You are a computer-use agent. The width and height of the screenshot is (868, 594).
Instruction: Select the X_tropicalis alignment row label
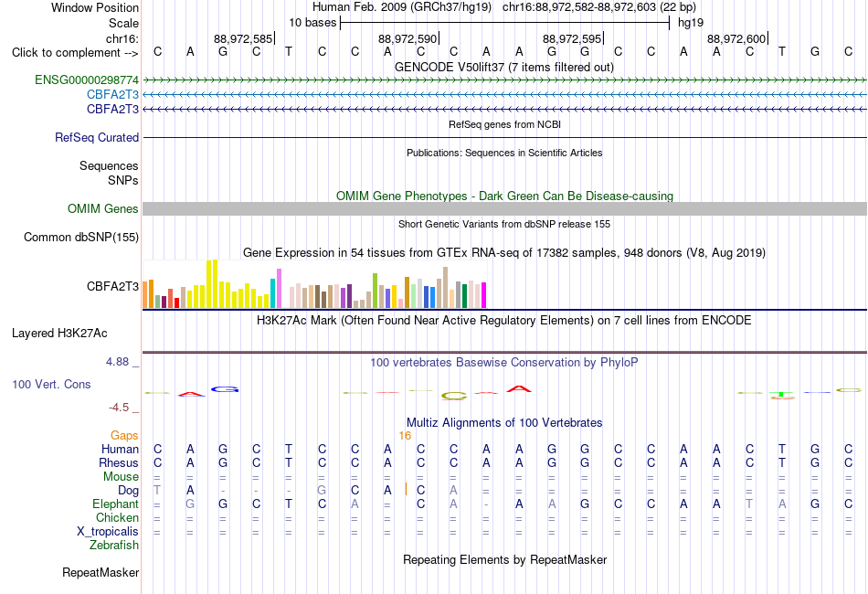pos(108,532)
